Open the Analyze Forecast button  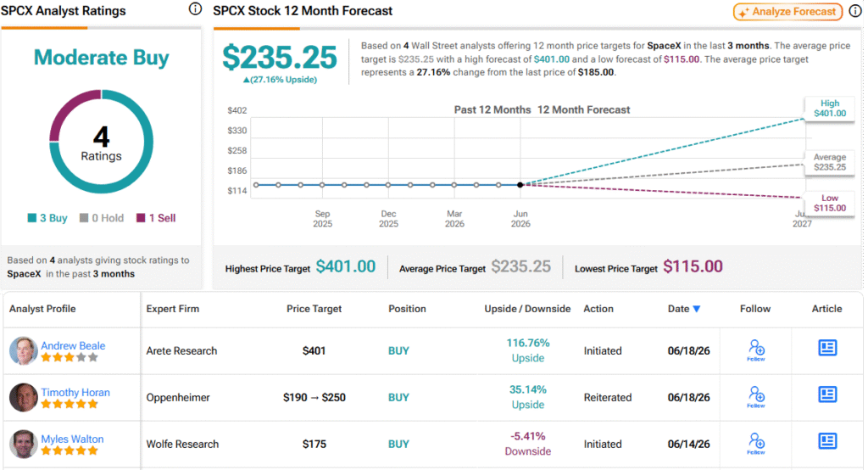pyautogui.click(x=787, y=12)
